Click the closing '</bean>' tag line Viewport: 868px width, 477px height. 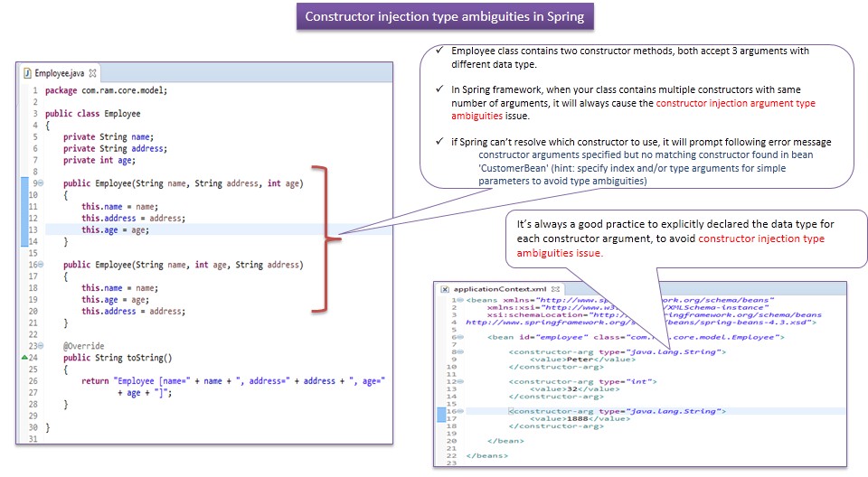[505, 441]
